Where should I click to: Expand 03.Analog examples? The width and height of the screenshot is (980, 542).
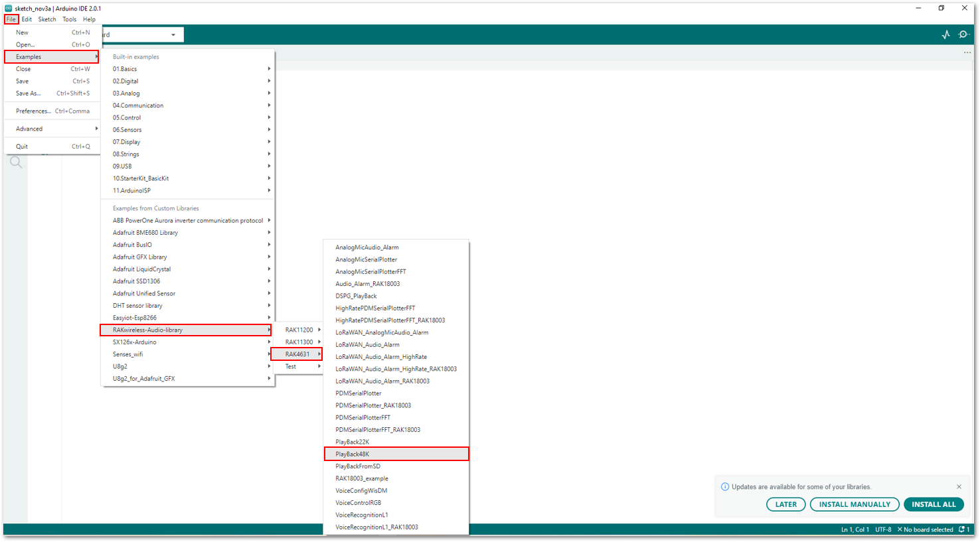click(x=188, y=94)
